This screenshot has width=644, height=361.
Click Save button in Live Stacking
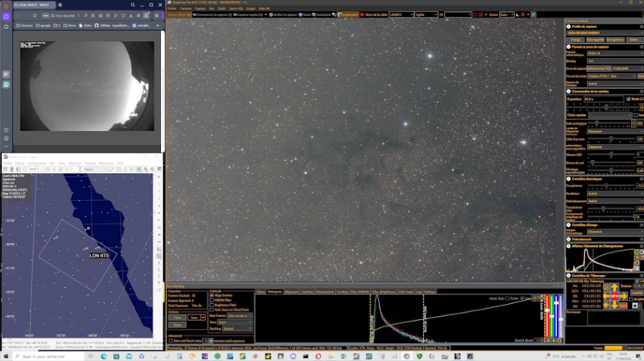click(194, 318)
